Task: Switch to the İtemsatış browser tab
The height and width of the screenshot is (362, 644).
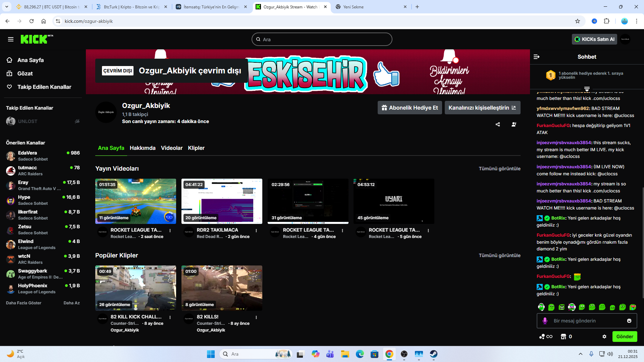Action: click(x=211, y=7)
